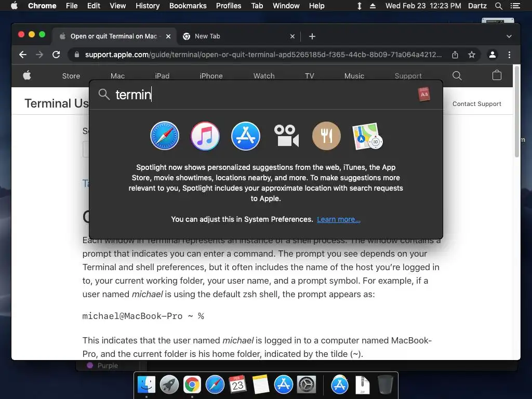
Task: Open Mac in Apple site navigation
Action: [118, 76]
